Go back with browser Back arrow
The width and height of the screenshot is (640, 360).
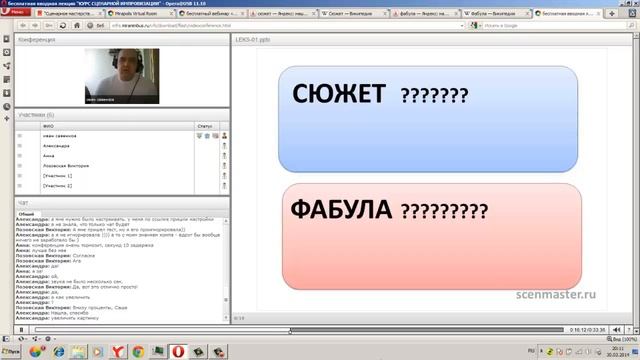(22, 25)
